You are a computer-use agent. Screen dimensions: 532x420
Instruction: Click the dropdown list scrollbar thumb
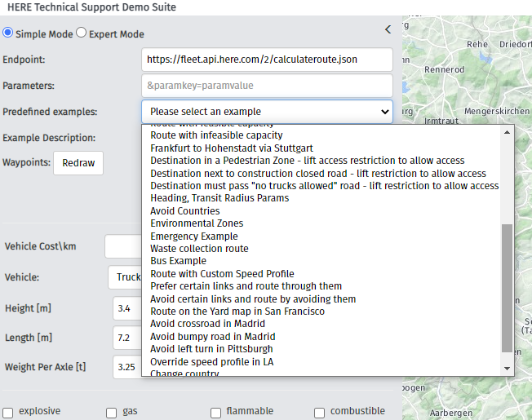(x=507, y=288)
